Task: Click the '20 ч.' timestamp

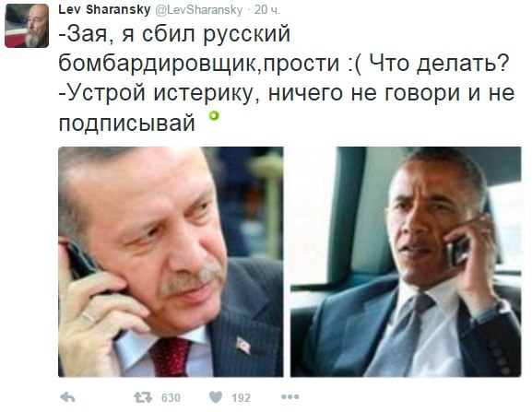Action: coord(267,10)
